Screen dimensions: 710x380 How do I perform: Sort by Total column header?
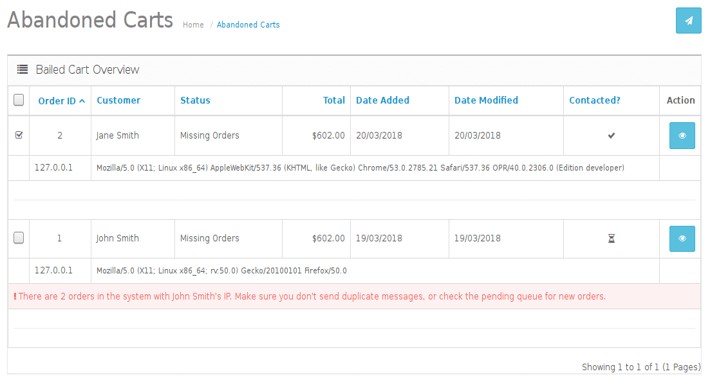334,100
